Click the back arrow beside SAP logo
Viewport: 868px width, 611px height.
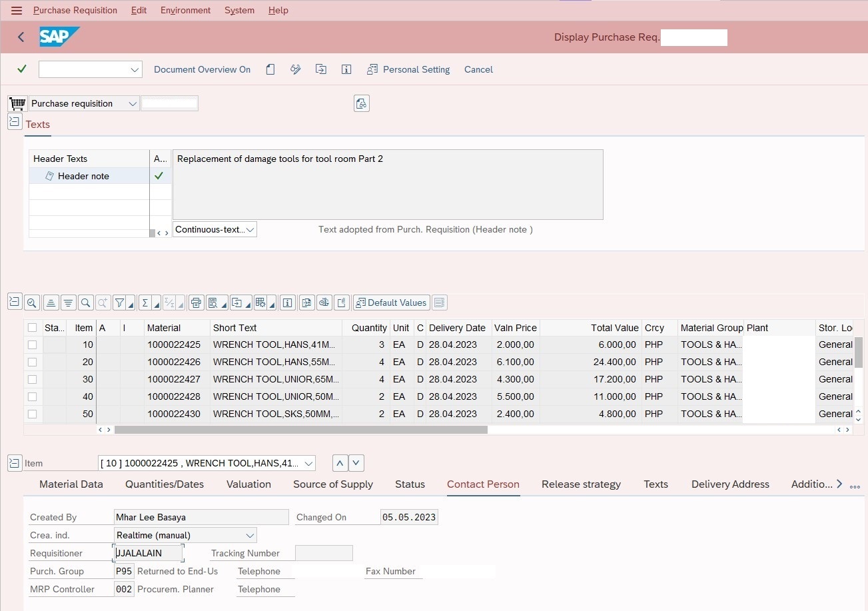click(21, 37)
